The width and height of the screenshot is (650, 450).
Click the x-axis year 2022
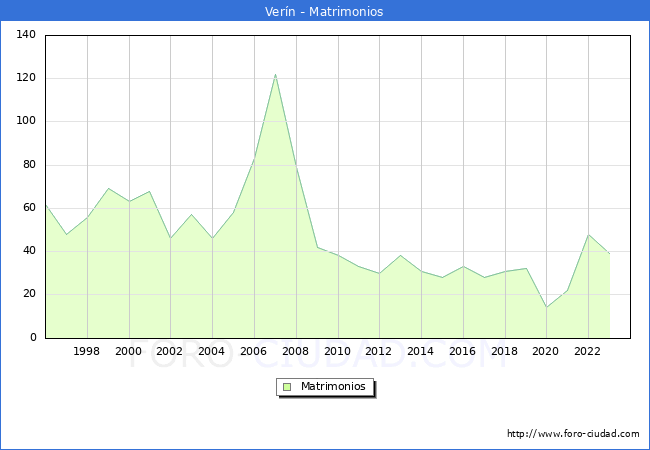(587, 351)
